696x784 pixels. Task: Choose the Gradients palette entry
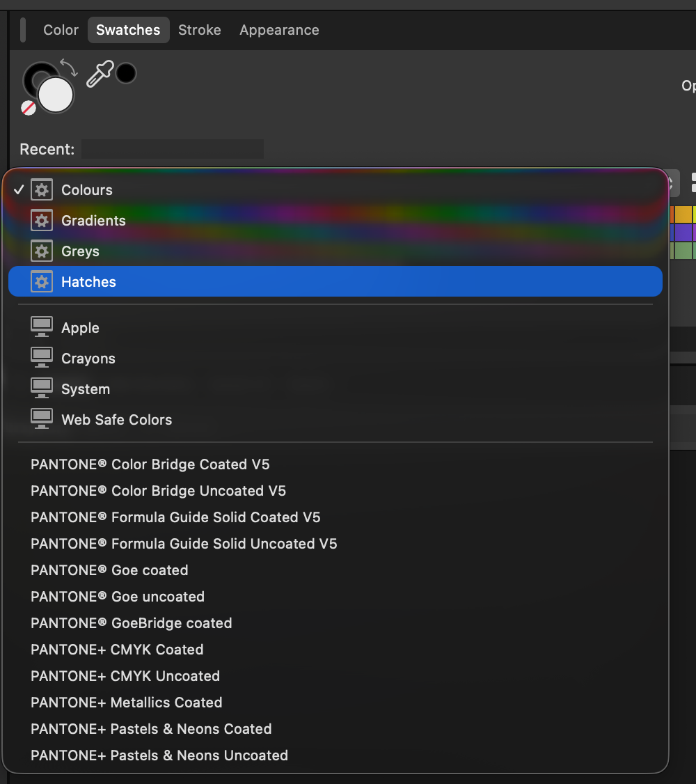coord(335,221)
